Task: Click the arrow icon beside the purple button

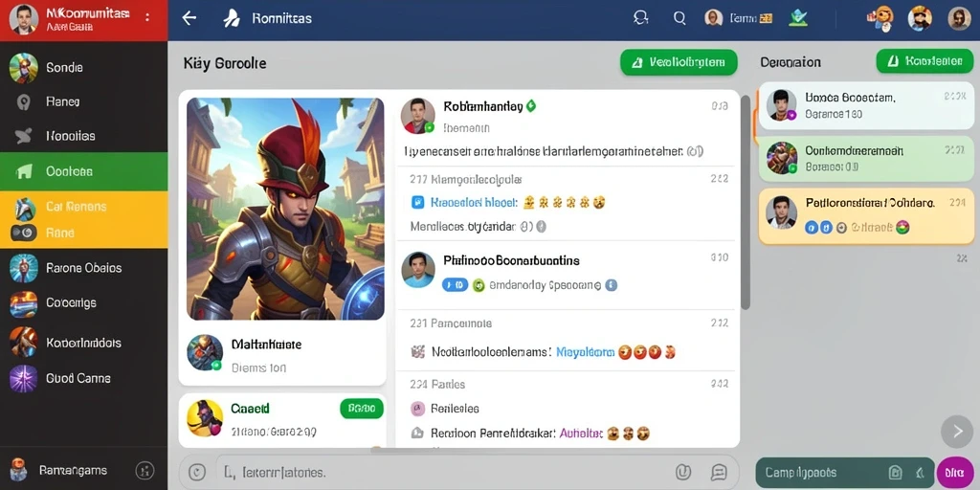Action: tap(920, 473)
